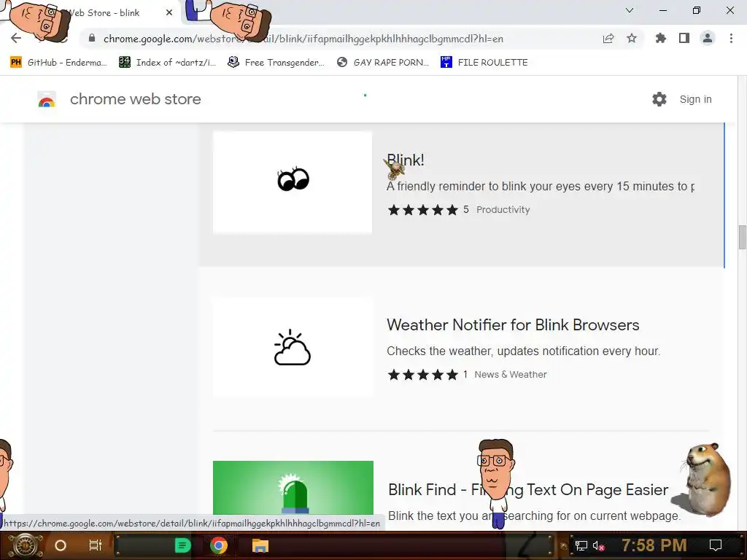Image resolution: width=747 pixels, height=560 pixels.
Task: Click the Blink! five star rating
Action: pyautogui.click(x=422, y=209)
